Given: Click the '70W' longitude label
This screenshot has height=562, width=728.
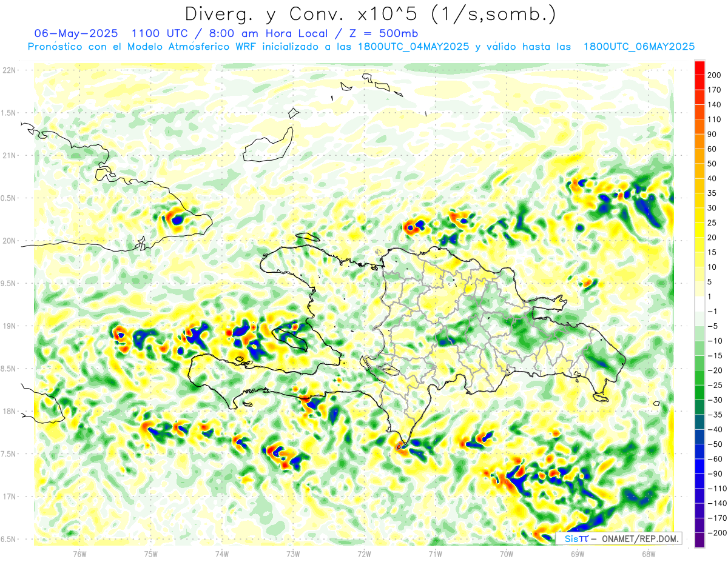Looking at the screenshot, I should (507, 554).
